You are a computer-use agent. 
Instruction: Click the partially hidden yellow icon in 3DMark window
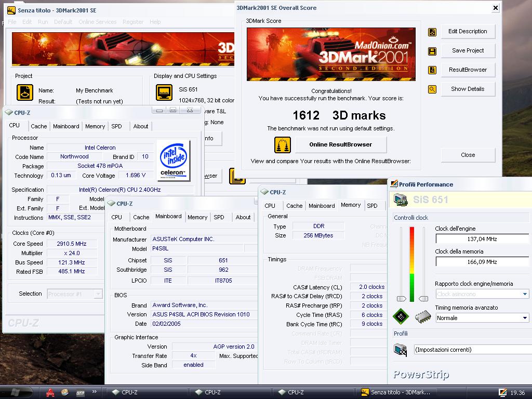coord(237,176)
